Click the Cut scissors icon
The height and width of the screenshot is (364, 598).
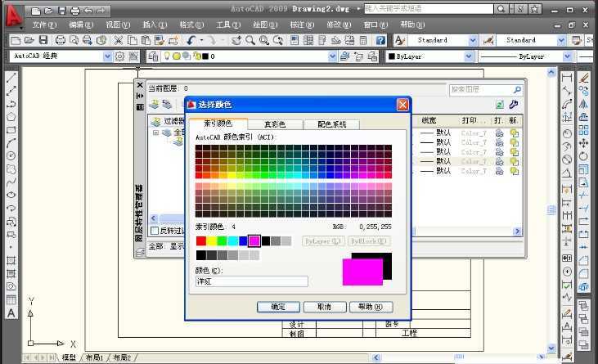[119, 40]
